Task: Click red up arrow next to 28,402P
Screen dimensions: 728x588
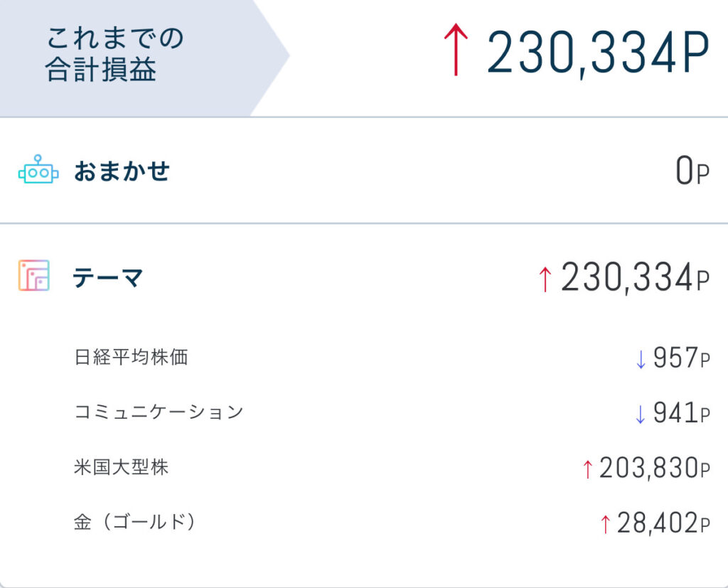Action: point(605,524)
